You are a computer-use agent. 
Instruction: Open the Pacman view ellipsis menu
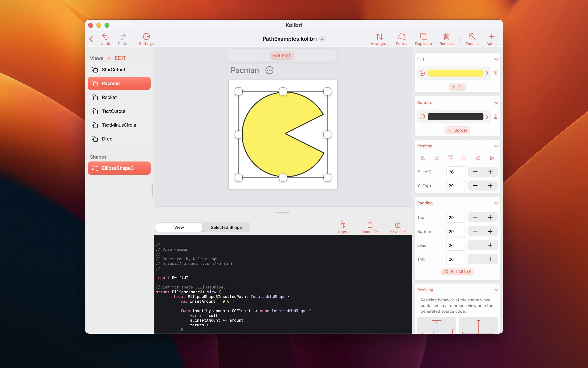pyautogui.click(x=269, y=70)
